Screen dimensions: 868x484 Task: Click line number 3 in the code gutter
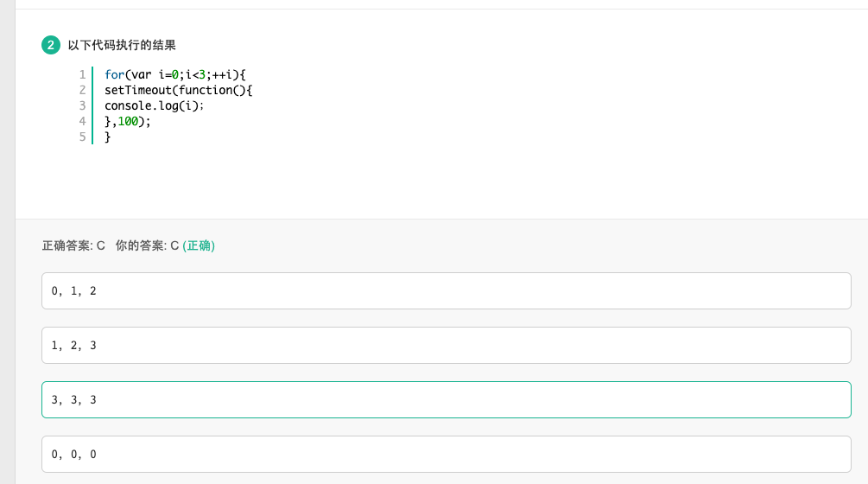click(82, 105)
